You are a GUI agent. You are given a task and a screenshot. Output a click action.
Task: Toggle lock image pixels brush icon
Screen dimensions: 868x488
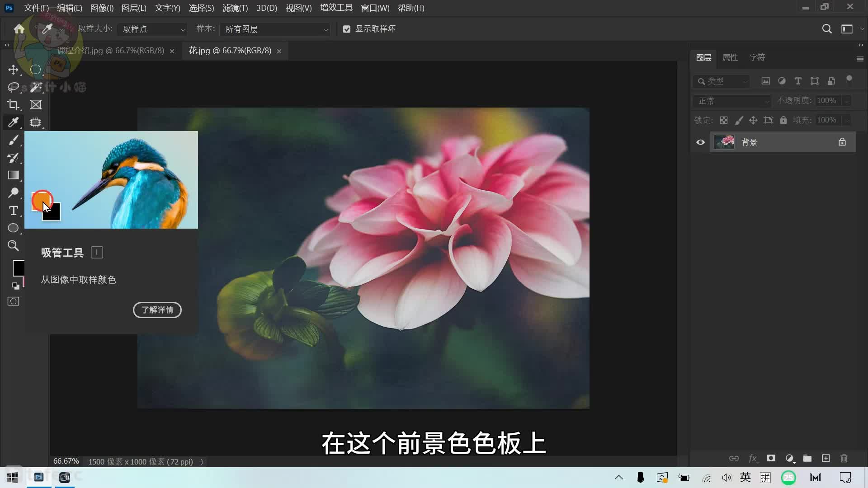[x=739, y=120]
